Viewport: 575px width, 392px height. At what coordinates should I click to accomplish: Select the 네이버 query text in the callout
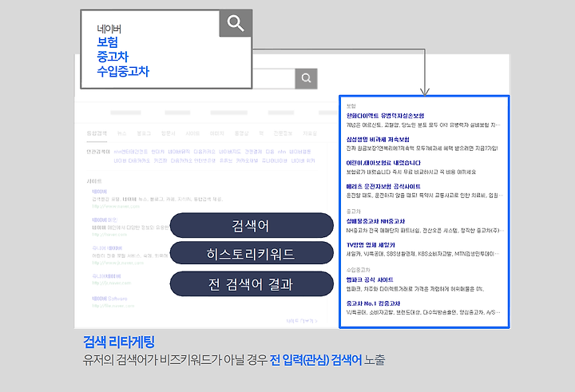pyautogui.click(x=109, y=29)
